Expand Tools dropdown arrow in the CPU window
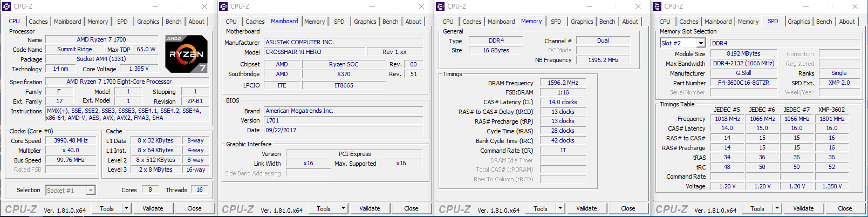This screenshot has width=868, height=217. click(x=127, y=208)
